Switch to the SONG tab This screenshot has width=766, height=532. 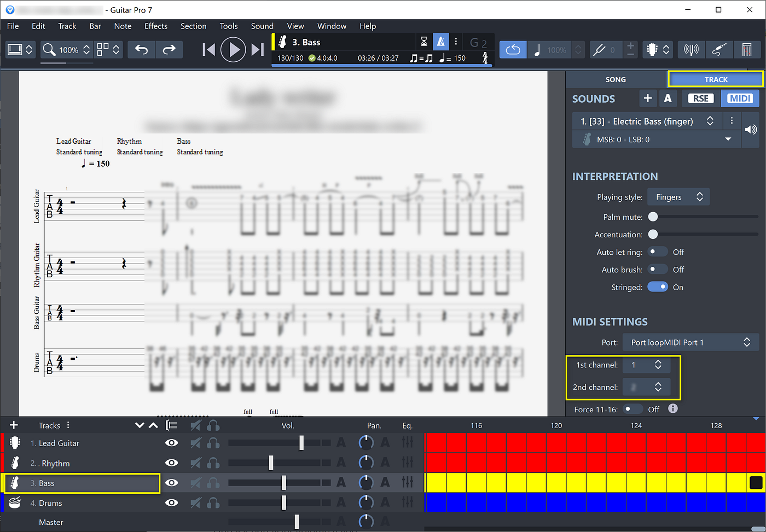[x=616, y=79]
